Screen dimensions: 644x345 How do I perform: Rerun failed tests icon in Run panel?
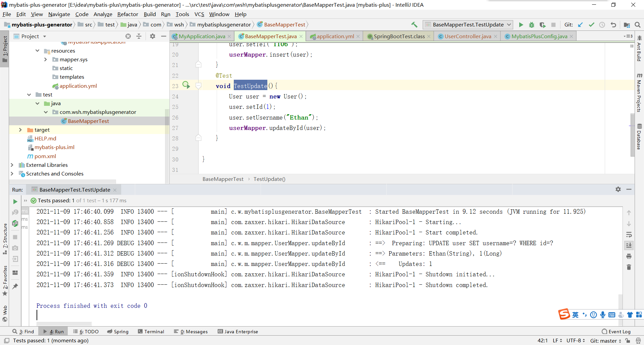[x=15, y=212]
